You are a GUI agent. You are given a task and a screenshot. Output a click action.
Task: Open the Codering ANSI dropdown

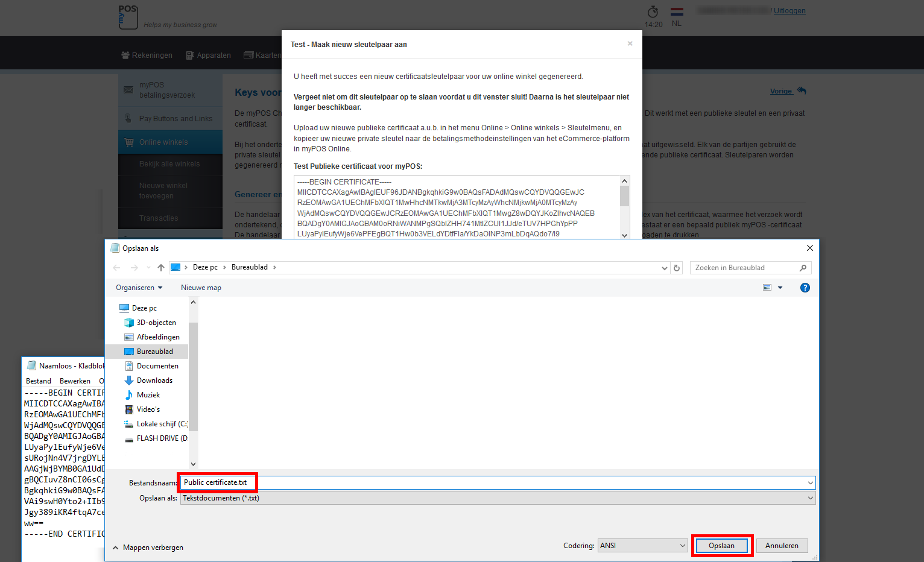(642, 546)
